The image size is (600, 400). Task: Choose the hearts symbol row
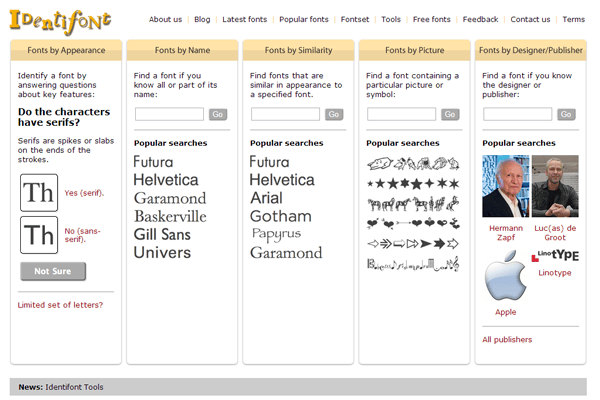pyautogui.click(x=413, y=223)
